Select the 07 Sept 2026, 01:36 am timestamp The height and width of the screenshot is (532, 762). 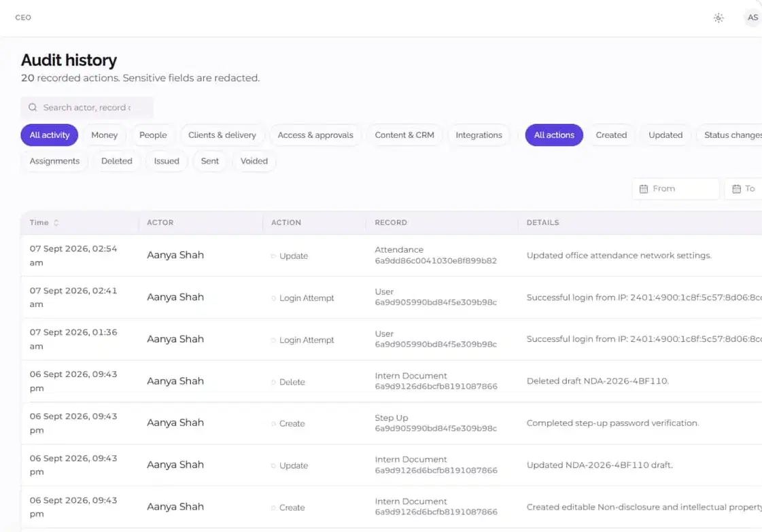pos(73,339)
